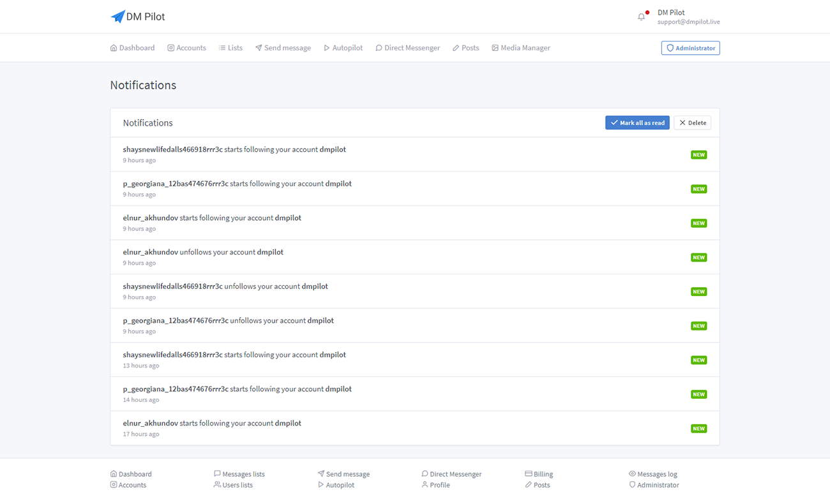Image resolution: width=830 pixels, height=504 pixels.
Task: Click the "13 hours ago" timestamp
Action: (x=141, y=366)
